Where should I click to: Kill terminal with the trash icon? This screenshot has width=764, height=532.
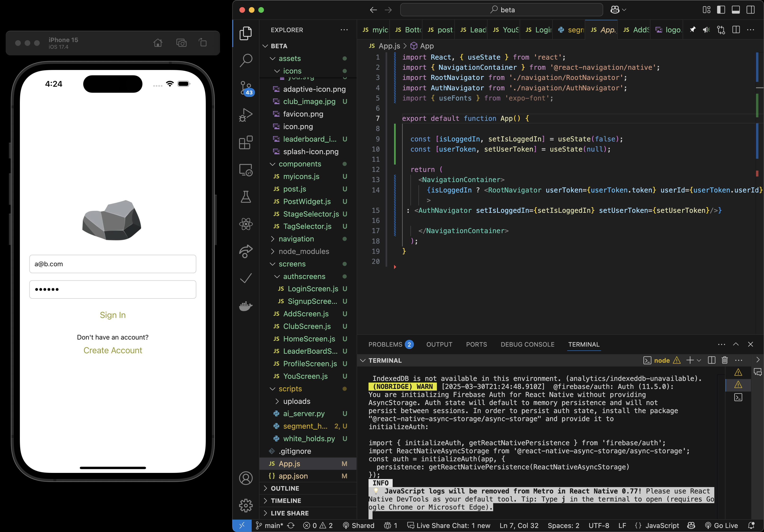click(724, 360)
